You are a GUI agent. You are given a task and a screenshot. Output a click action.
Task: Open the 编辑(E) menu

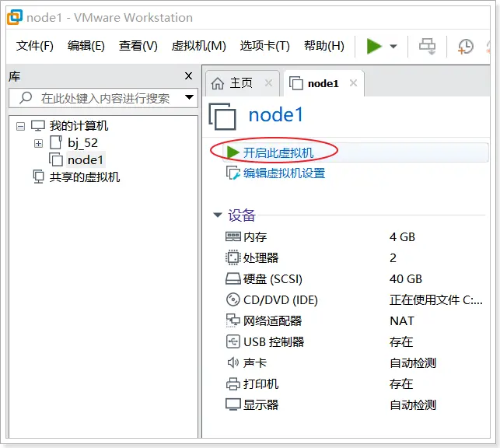click(86, 46)
